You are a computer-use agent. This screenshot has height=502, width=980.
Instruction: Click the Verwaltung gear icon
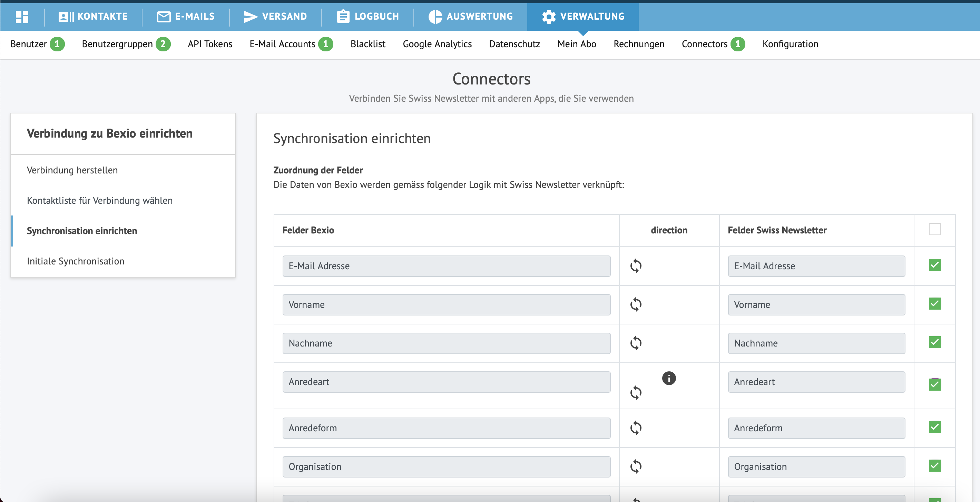pyautogui.click(x=549, y=16)
